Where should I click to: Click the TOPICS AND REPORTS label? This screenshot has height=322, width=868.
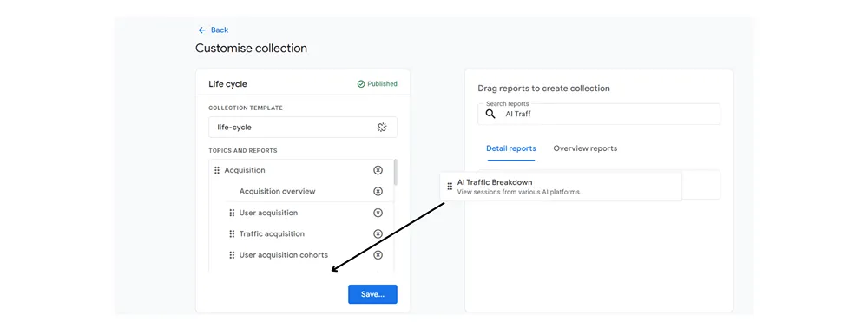pos(243,150)
